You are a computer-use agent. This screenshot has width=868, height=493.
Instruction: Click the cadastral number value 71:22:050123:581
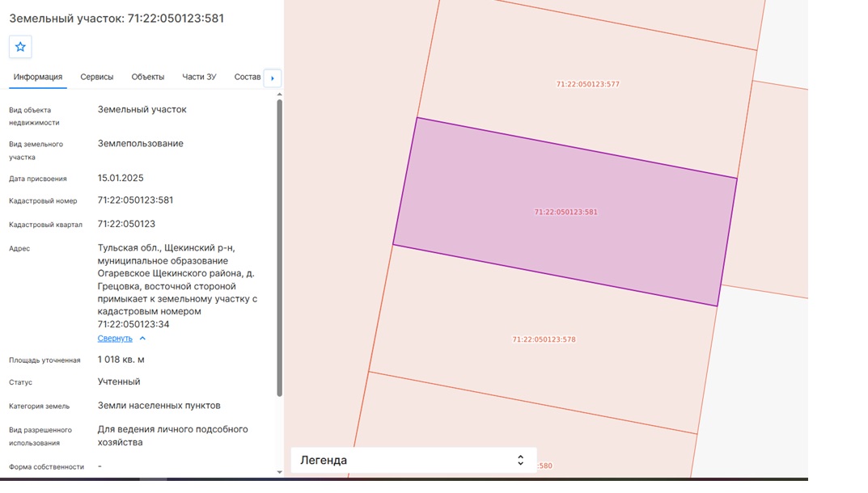pyautogui.click(x=136, y=200)
